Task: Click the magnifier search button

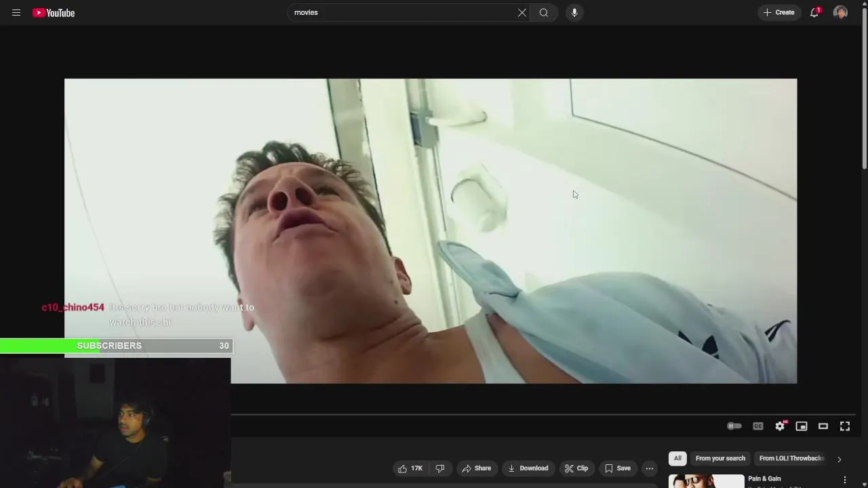Action: (x=544, y=12)
